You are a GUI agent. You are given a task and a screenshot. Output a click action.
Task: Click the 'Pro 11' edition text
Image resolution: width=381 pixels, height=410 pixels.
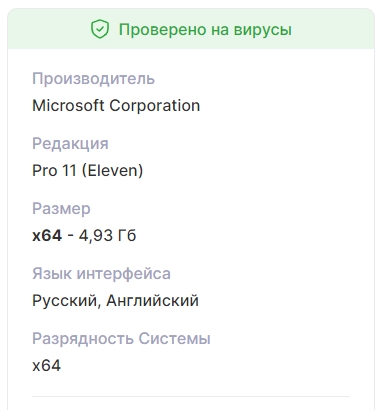pos(54,170)
